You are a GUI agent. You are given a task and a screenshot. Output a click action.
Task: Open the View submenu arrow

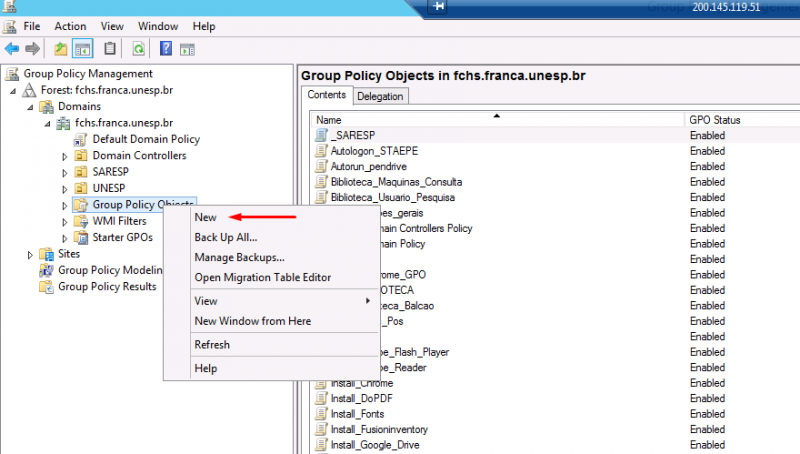coord(367,301)
